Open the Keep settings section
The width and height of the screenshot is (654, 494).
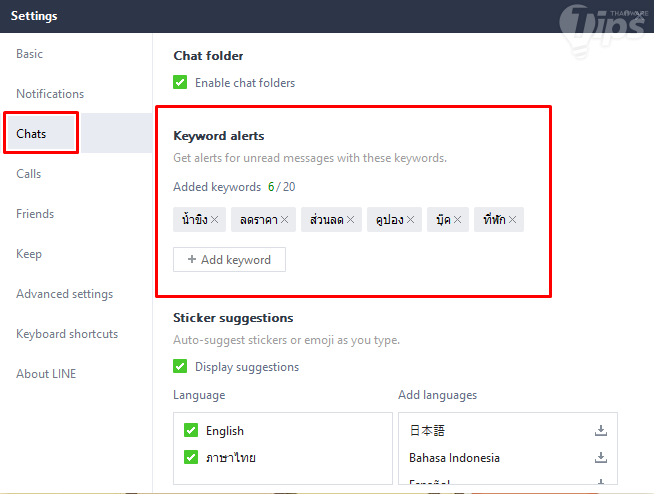76,254
